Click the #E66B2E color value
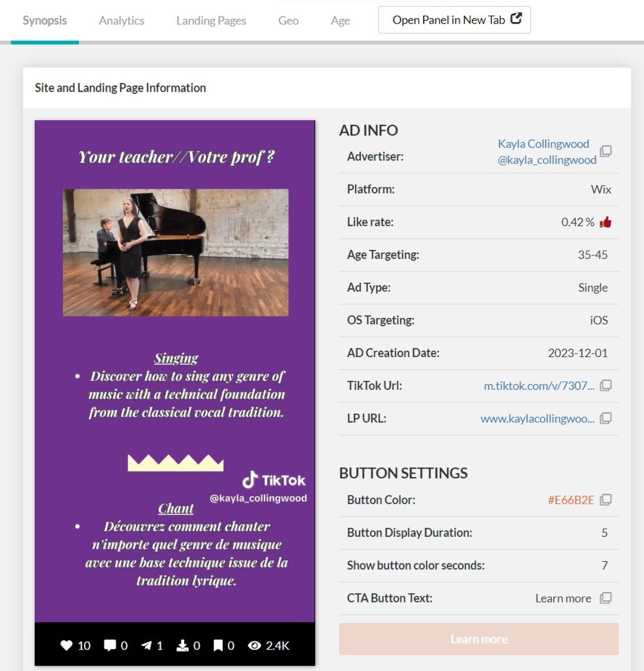 571,500
